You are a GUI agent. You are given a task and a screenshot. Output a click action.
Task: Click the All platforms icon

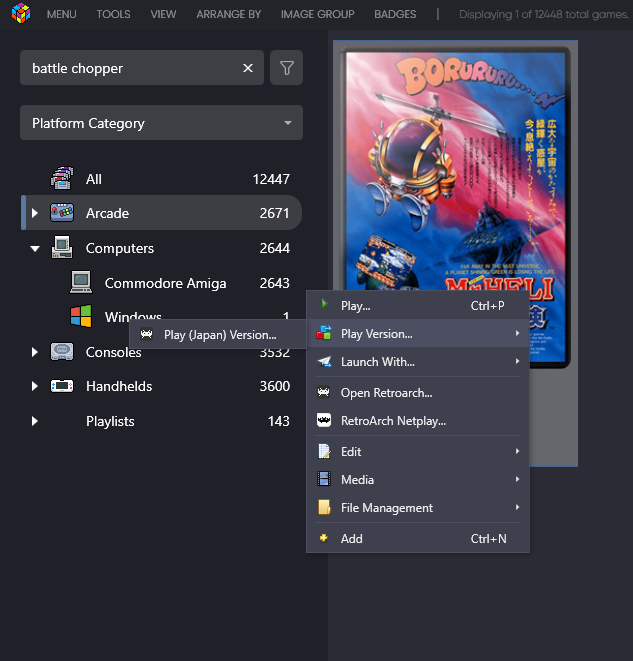(x=62, y=178)
